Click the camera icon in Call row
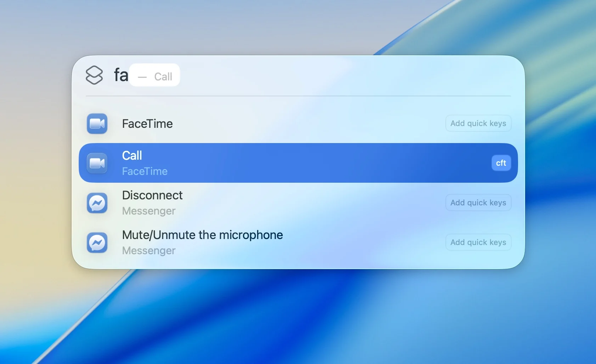The width and height of the screenshot is (596, 364). pos(97,163)
